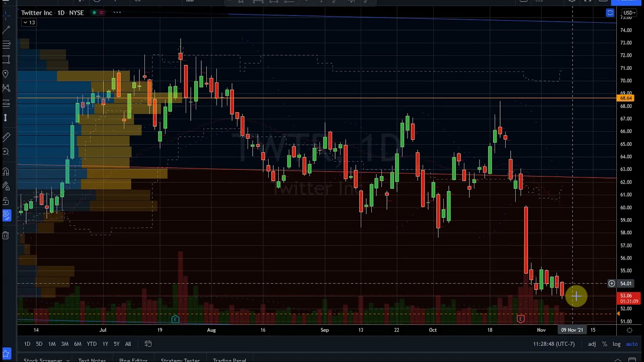Viewport: 644px width, 362px height.
Task: Toggle log scale
Action: tap(616, 344)
